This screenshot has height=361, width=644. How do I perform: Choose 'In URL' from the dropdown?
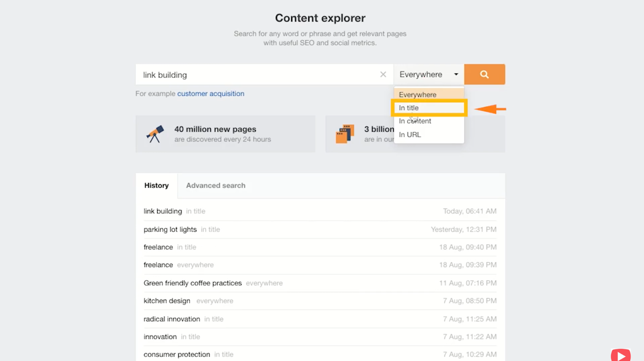[410, 135]
